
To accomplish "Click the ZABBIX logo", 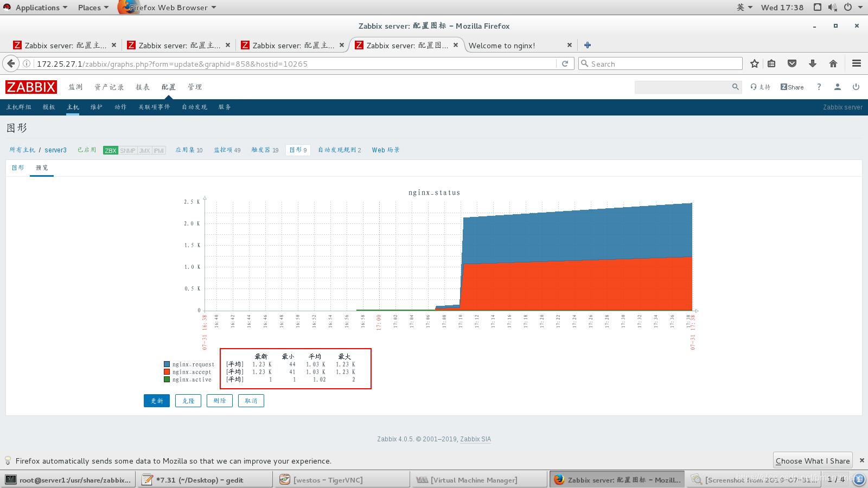I will coord(31,87).
